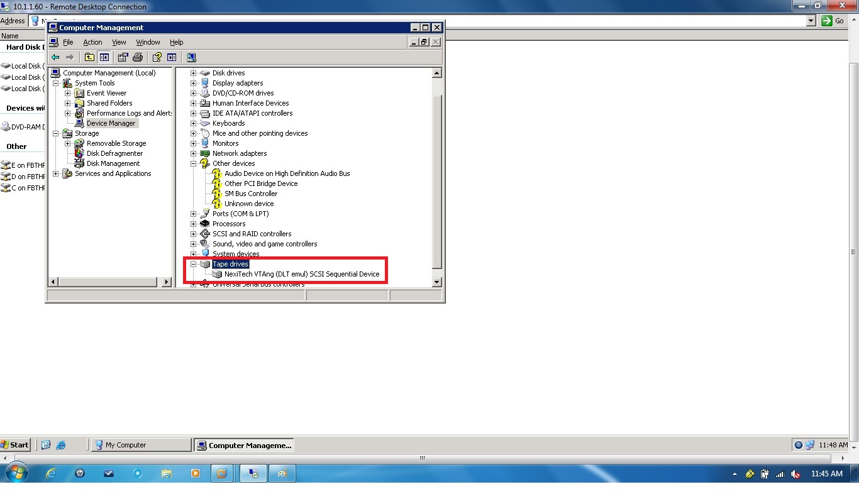
Task: Expand the Disk drives node
Action: 193,73
